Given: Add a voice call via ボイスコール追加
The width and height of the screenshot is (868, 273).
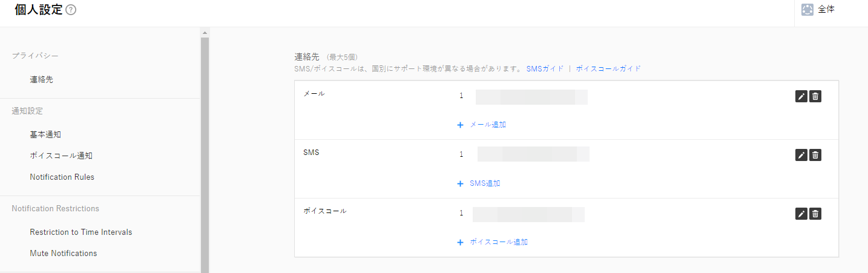Looking at the screenshot, I should tap(493, 242).
